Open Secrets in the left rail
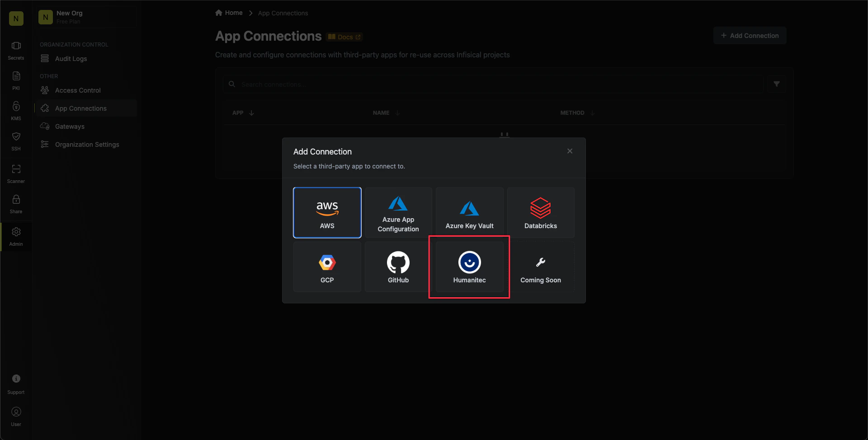The image size is (868, 440). coord(16,51)
